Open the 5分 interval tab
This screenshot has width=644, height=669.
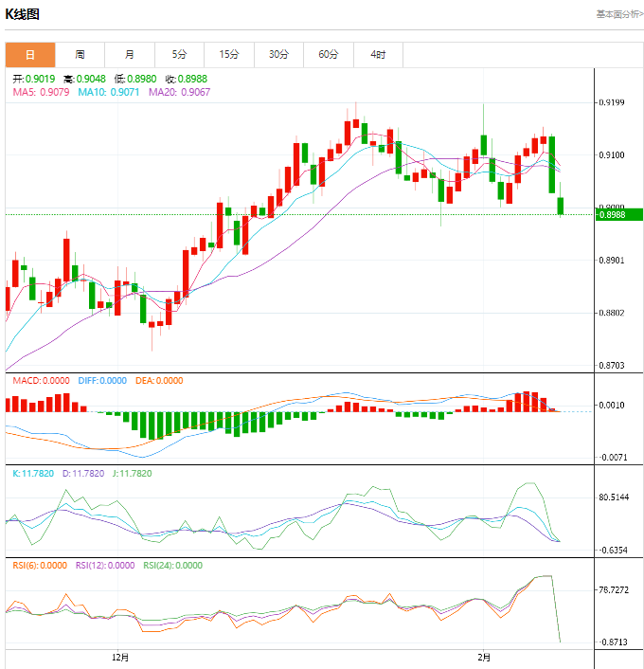coord(179,55)
